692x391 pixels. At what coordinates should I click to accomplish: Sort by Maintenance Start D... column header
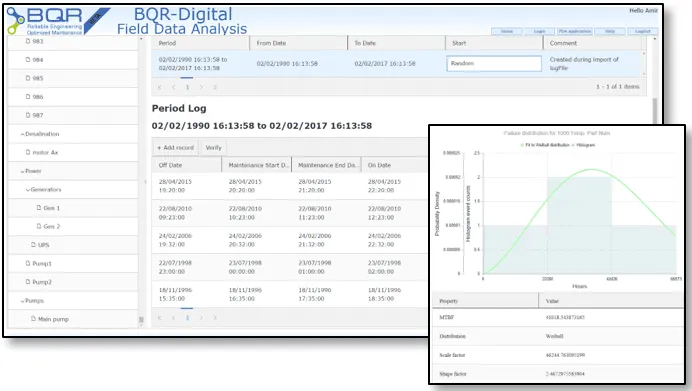[x=256, y=165]
